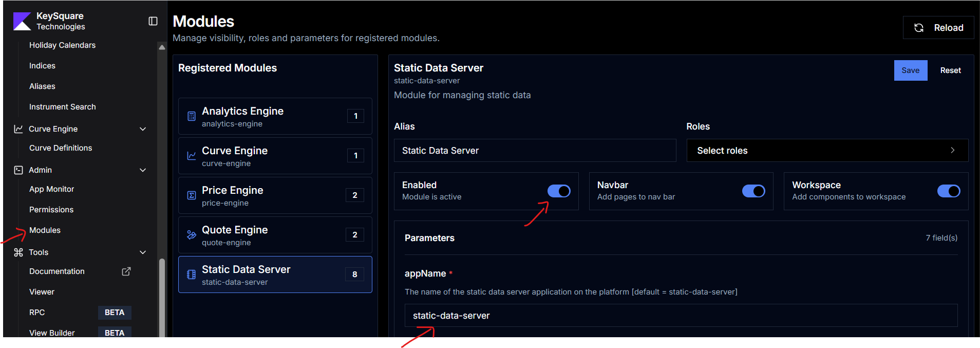Click 'Module for managing static data' text
Viewport: 980px width, 348px height.
pyautogui.click(x=462, y=95)
